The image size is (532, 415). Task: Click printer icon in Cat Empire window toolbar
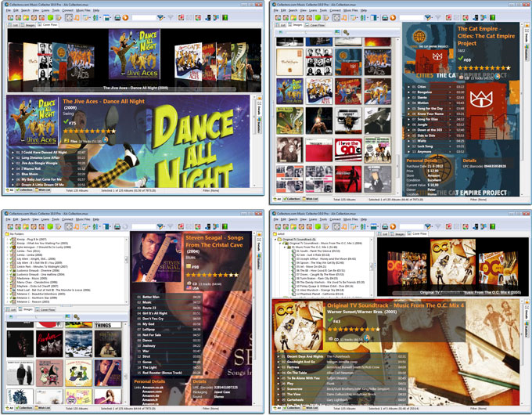(385, 18)
